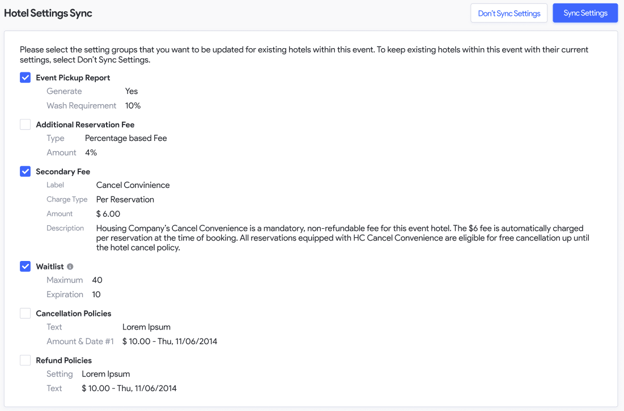Click the Sync Settings button
The width and height of the screenshot is (624, 411).
click(x=585, y=13)
